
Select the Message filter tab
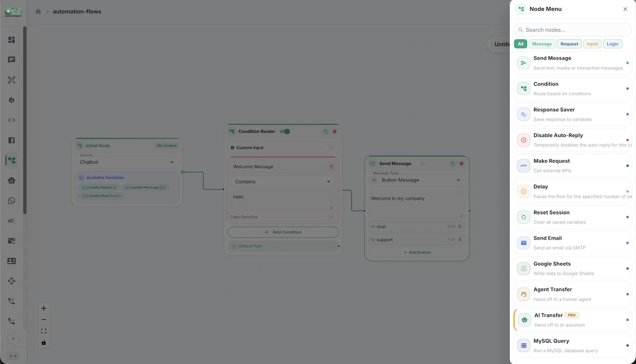click(x=542, y=44)
